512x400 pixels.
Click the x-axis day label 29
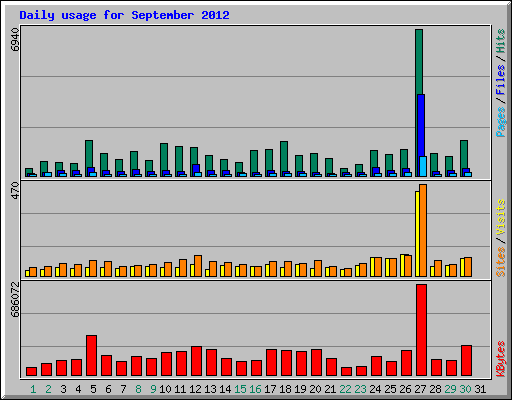tap(450, 389)
